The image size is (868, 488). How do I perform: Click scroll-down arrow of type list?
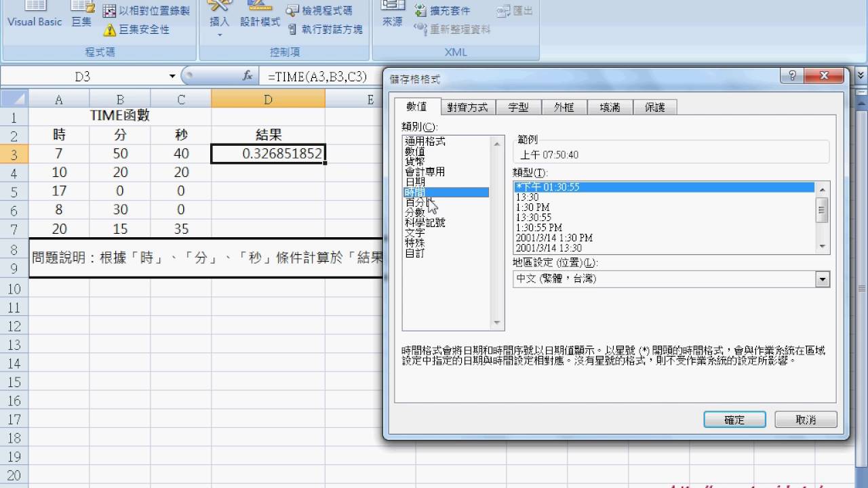[x=823, y=247]
